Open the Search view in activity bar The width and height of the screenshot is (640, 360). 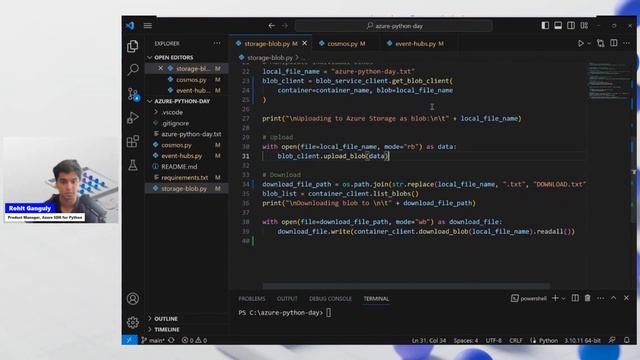coord(133,70)
